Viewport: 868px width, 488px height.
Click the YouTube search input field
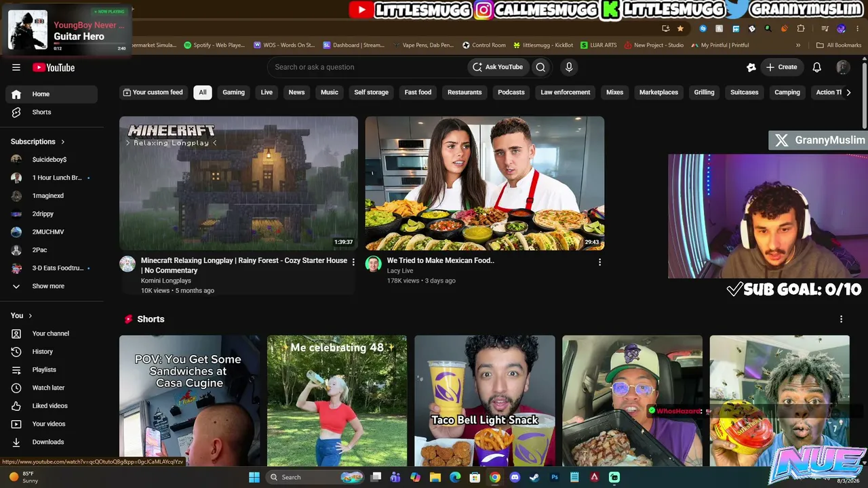368,67
